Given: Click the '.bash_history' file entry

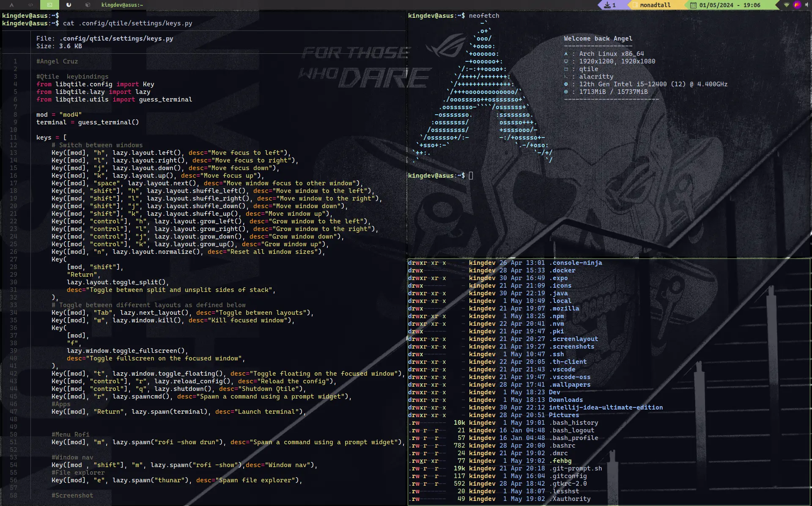Looking at the screenshot, I should click(573, 423).
